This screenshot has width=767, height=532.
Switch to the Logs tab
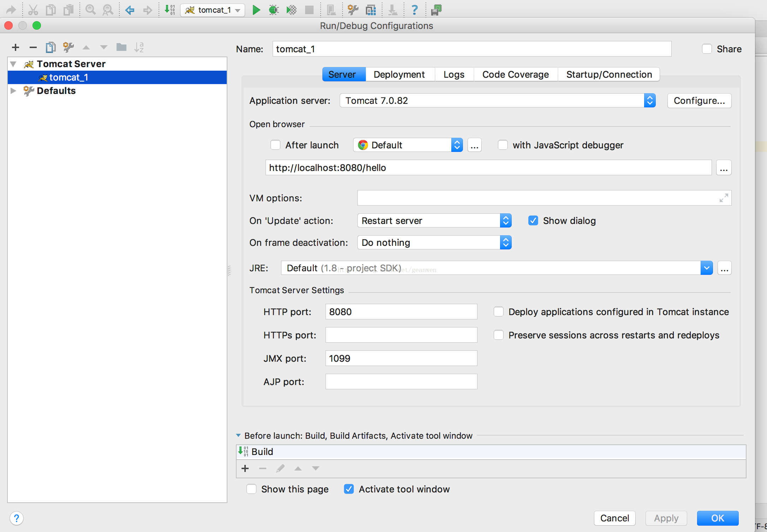[454, 74]
